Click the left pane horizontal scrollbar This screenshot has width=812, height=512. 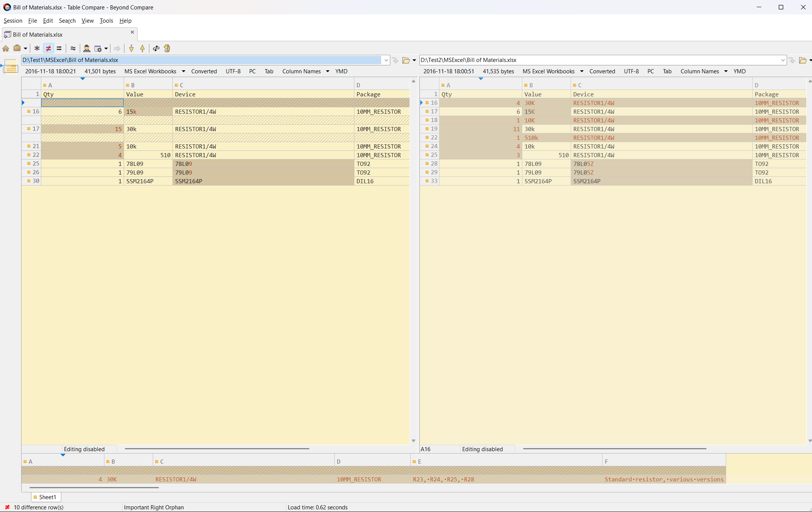pyautogui.click(x=217, y=449)
